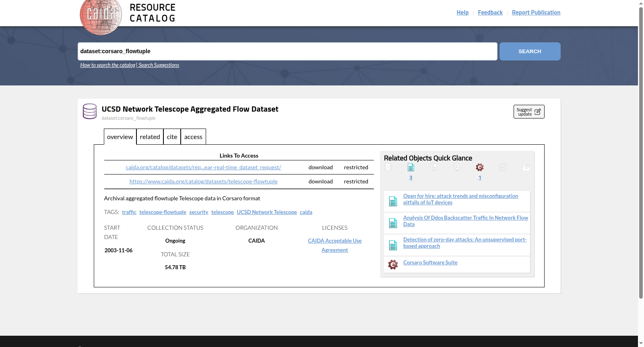
Task: Click paper icon beside Detection of zero-day attacks
Action: coord(393,245)
